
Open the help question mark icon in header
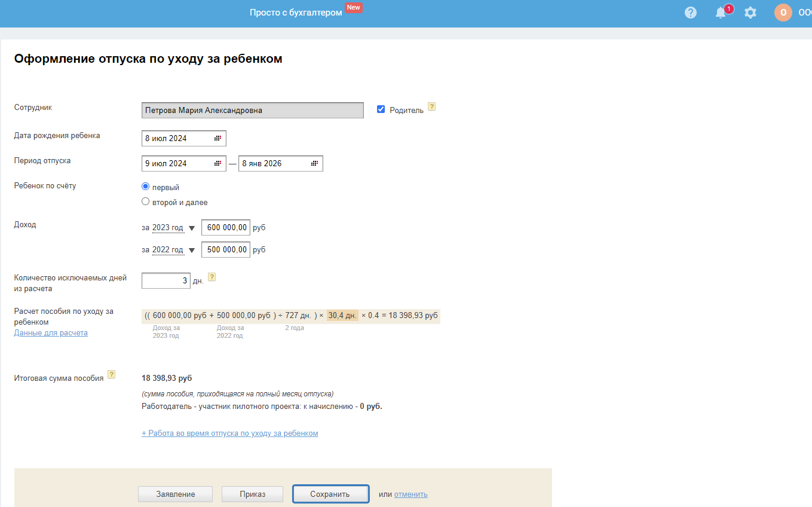click(x=691, y=13)
